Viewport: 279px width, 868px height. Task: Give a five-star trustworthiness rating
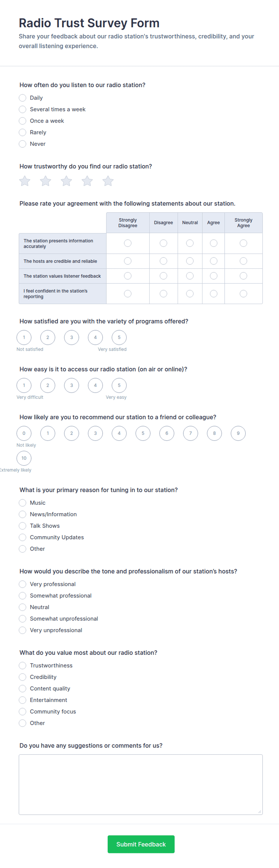pos(108,181)
